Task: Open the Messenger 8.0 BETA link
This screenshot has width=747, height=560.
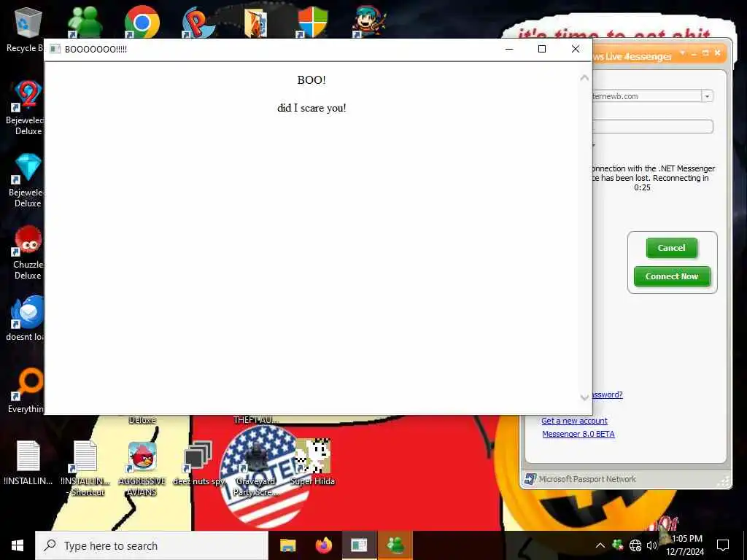Action: [578, 435]
